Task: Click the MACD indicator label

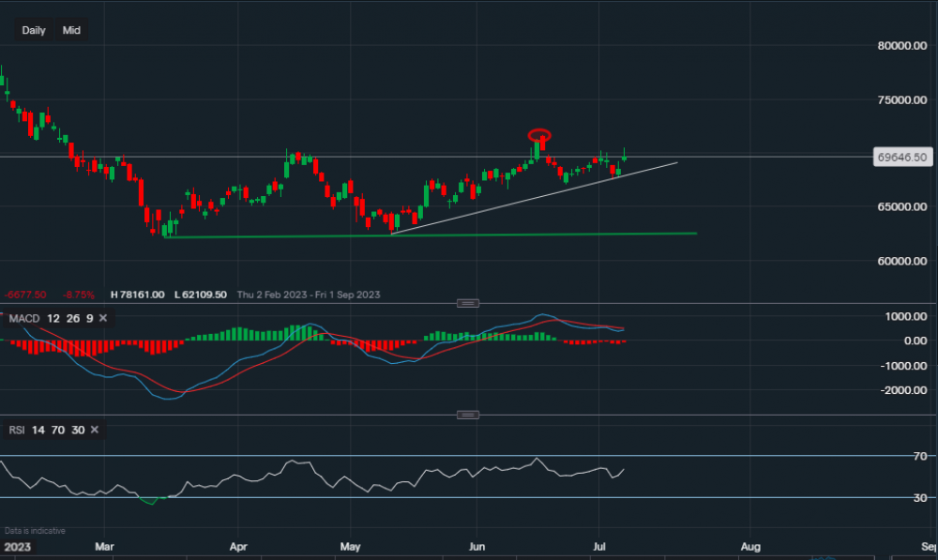Action: coord(23,319)
